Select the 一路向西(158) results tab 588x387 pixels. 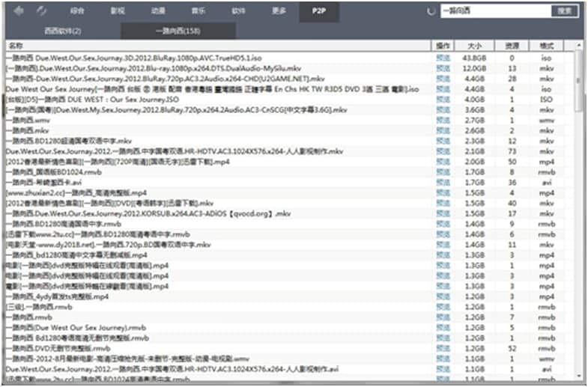click(178, 31)
